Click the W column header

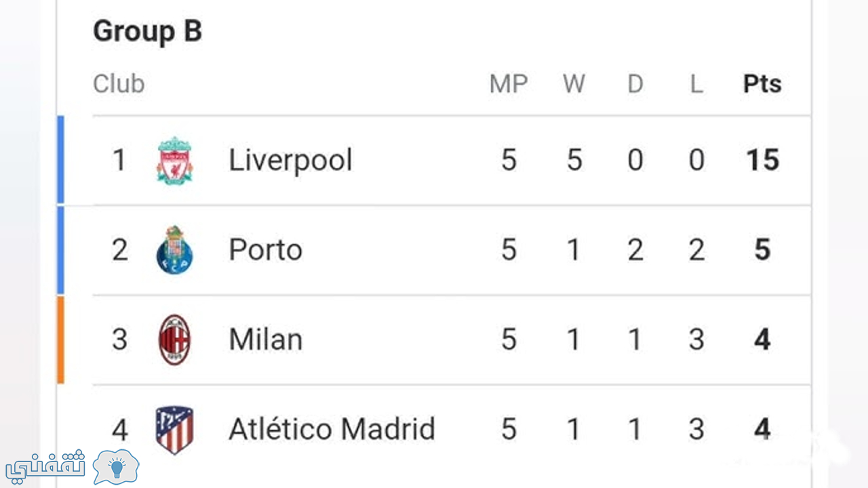[x=574, y=84]
